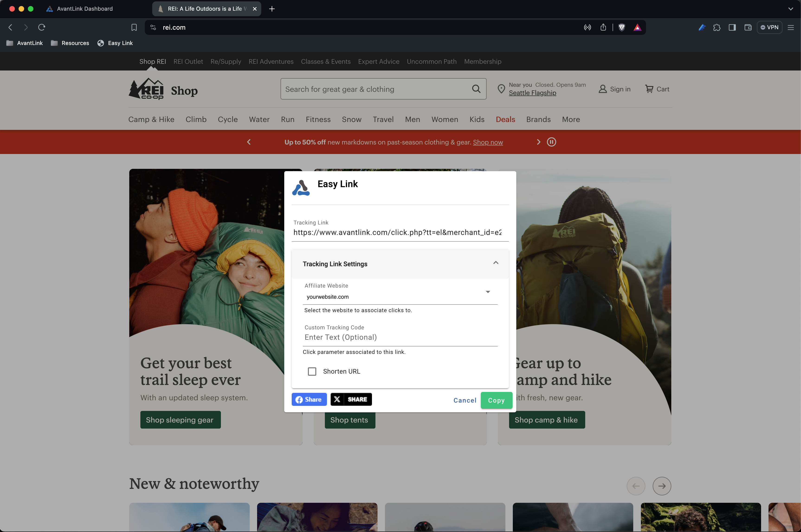The width and height of the screenshot is (801, 532).
Task: Open Re/Supply in top nav
Action: point(226,61)
